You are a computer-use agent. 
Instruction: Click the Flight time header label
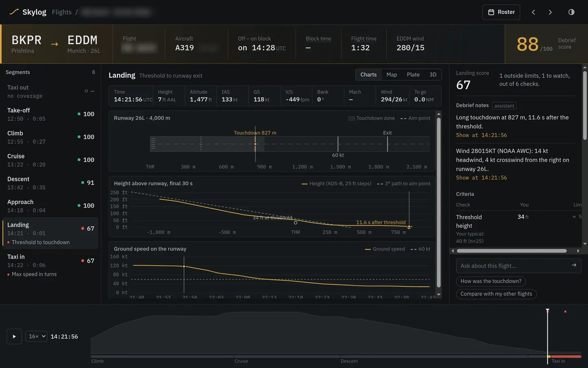coord(364,39)
